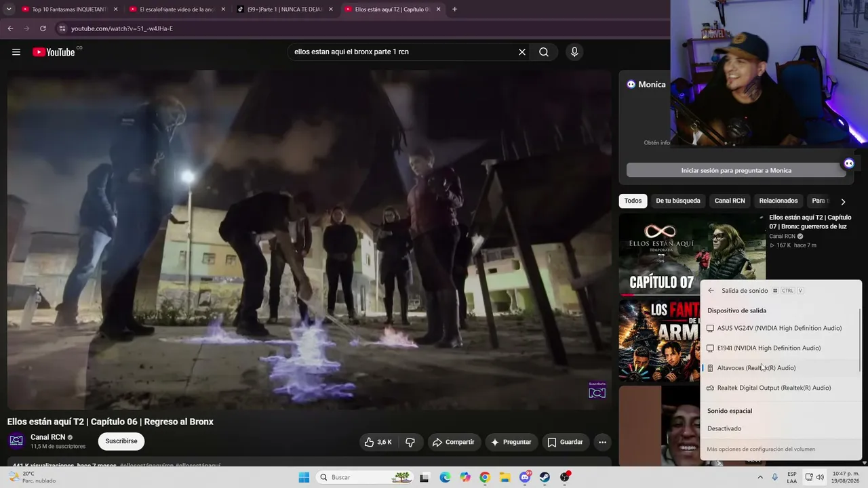868x488 pixels.
Task: Open the three-dot more actions menu
Action: pos(602,442)
